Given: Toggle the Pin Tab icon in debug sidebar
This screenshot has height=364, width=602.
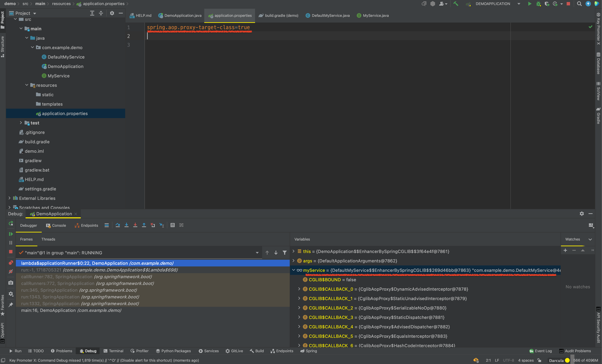Looking at the screenshot, I should (x=11, y=305).
